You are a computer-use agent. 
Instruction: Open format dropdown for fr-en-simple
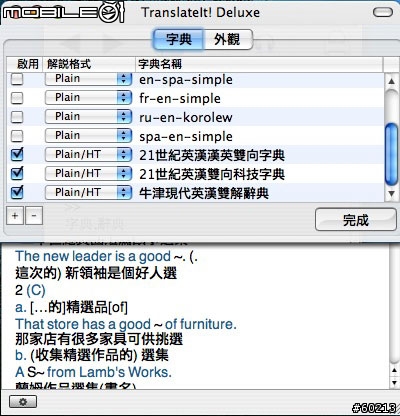[x=88, y=98]
